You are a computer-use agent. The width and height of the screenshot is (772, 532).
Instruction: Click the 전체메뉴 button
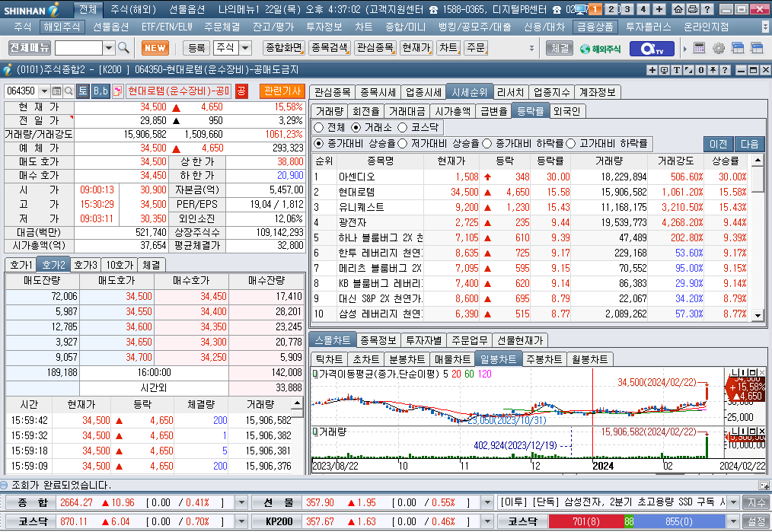(30, 48)
